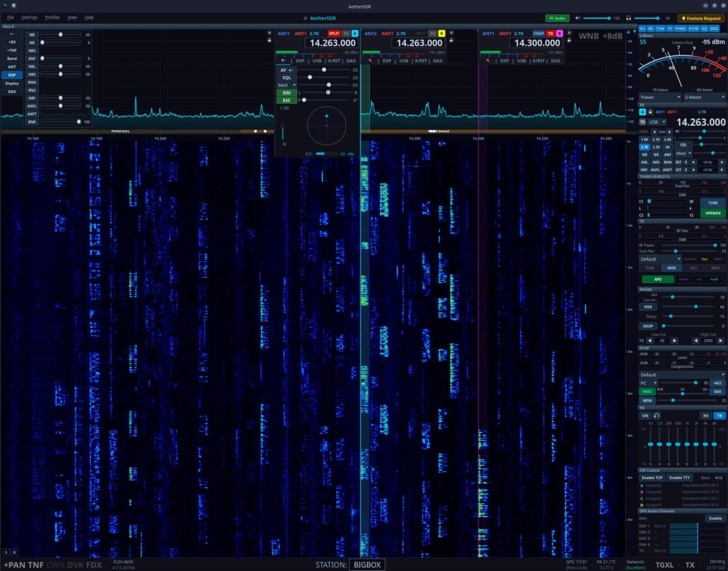Open the Settings menu
This screenshot has height=571, width=728.
click(x=29, y=18)
